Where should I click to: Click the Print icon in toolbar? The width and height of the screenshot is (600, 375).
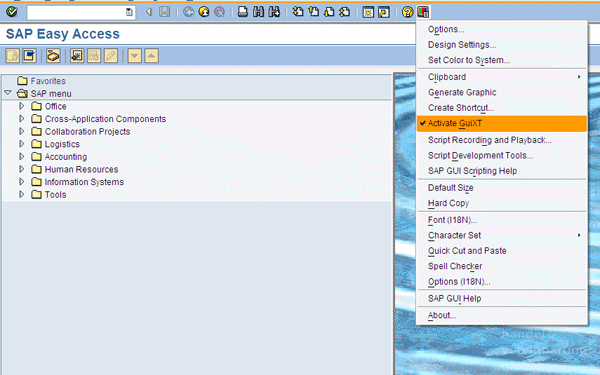pos(243,12)
